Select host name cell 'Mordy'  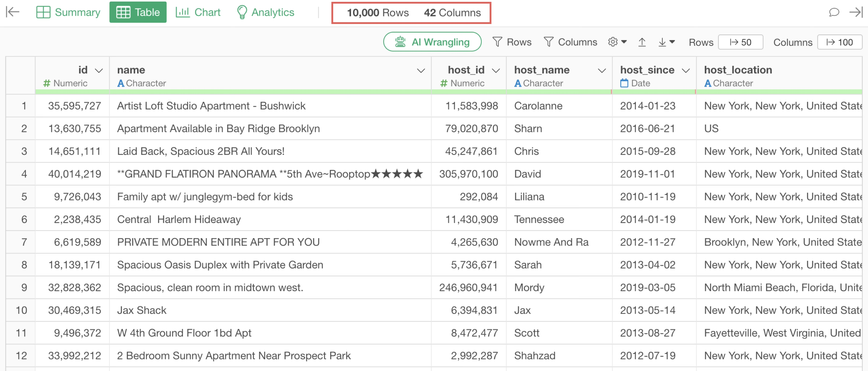pos(559,287)
